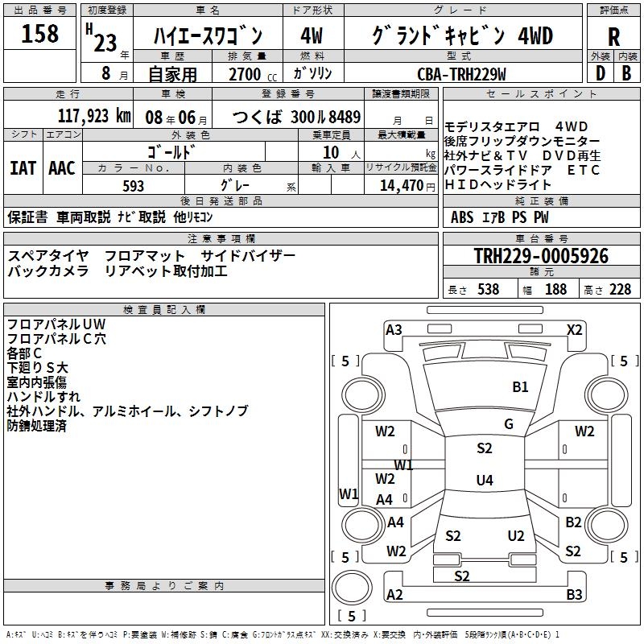Click the passenger capacity 10人
Viewport: 644px width, 644px height.
pos(341,153)
